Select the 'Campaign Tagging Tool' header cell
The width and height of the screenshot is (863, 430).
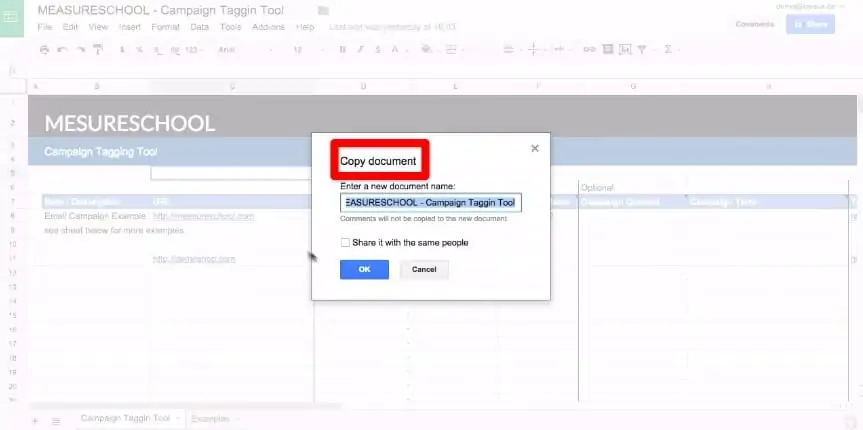tap(101, 151)
